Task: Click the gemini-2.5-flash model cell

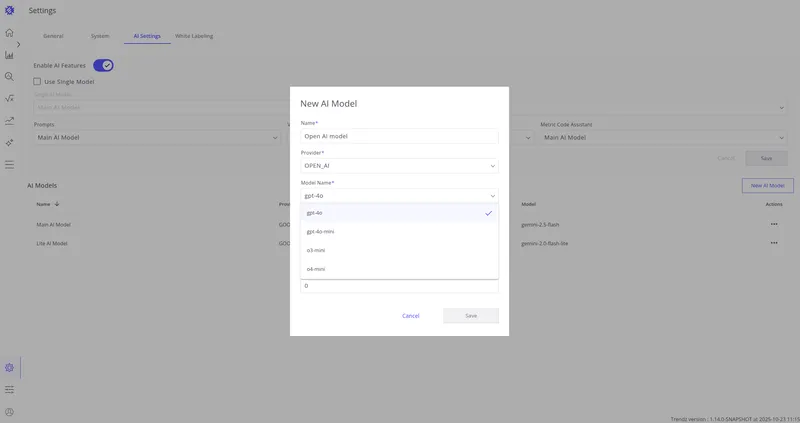Action: [540, 225]
